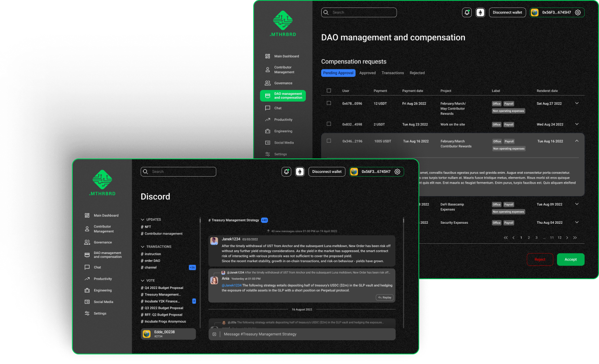This screenshot has width=599, height=364.
Task: Click wallet avatar next to 0x56F3...6745H7 in Discord window
Action: [354, 172]
